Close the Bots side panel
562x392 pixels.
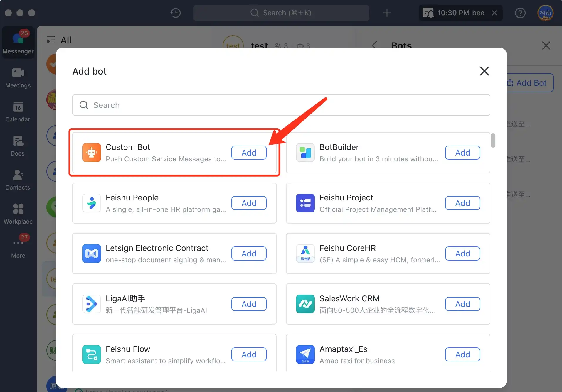(546, 45)
